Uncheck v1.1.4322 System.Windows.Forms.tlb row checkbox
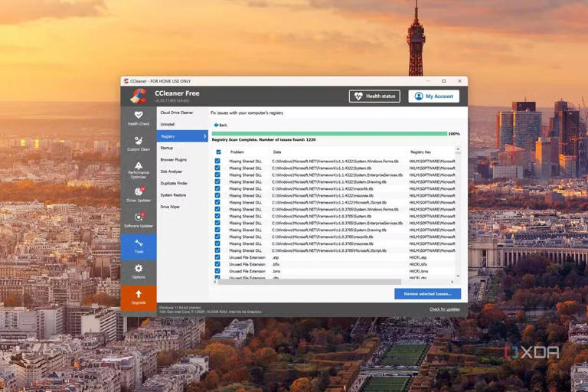 (217, 161)
